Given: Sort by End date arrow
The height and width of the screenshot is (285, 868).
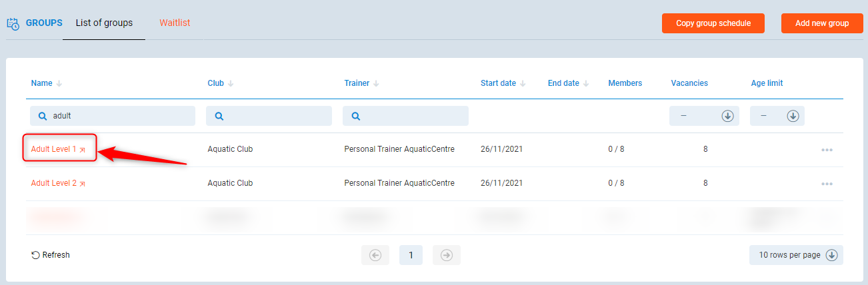Looking at the screenshot, I should [x=586, y=84].
